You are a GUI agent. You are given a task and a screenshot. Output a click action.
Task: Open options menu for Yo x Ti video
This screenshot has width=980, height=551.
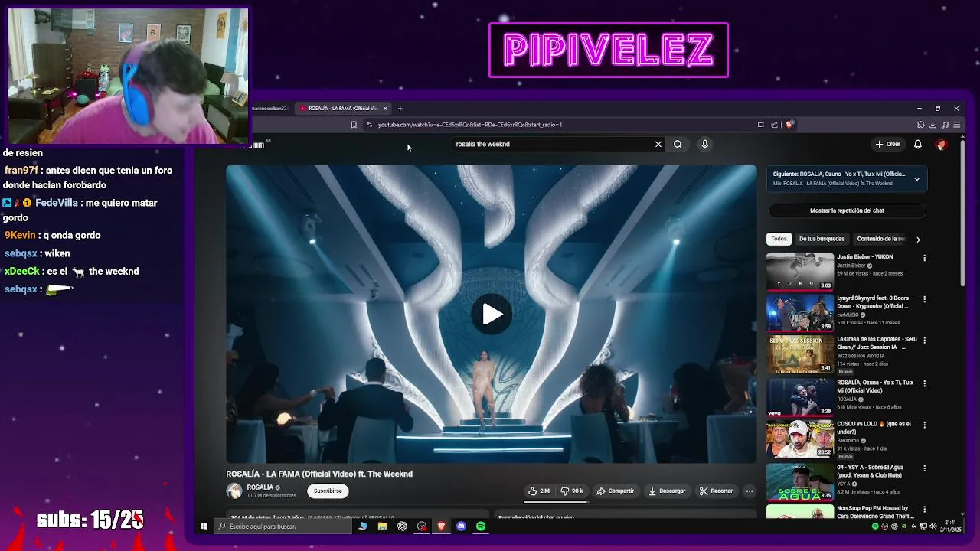tap(924, 383)
